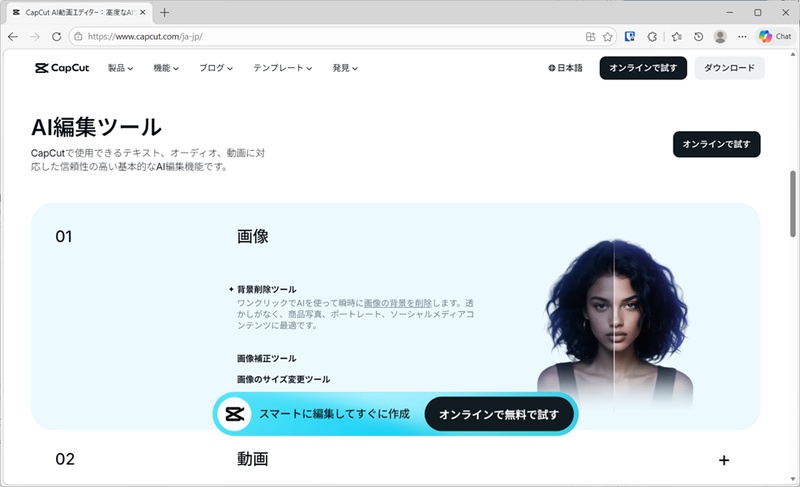Click scrollbar up arrow

point(793,54)
